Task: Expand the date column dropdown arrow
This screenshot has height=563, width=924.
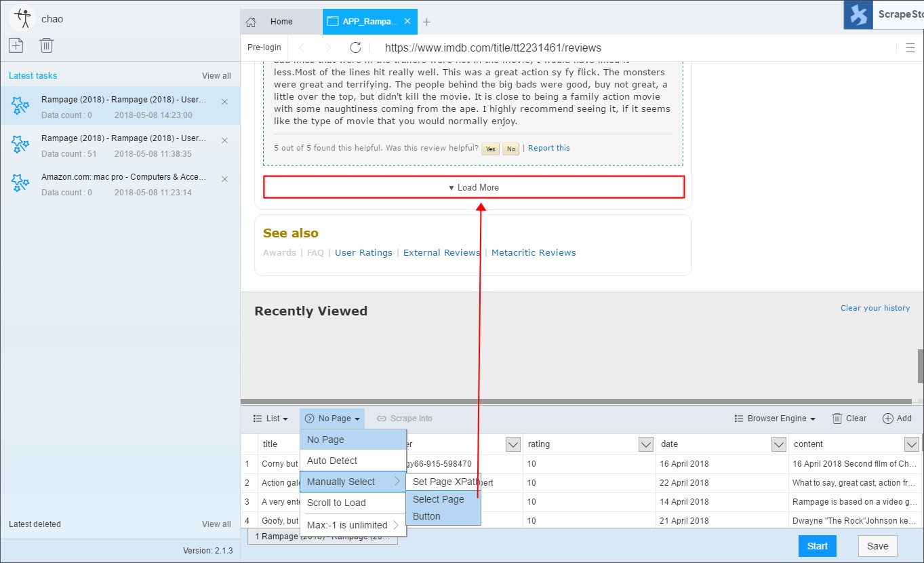Action: pyautogui.click(x=779, y=444)
